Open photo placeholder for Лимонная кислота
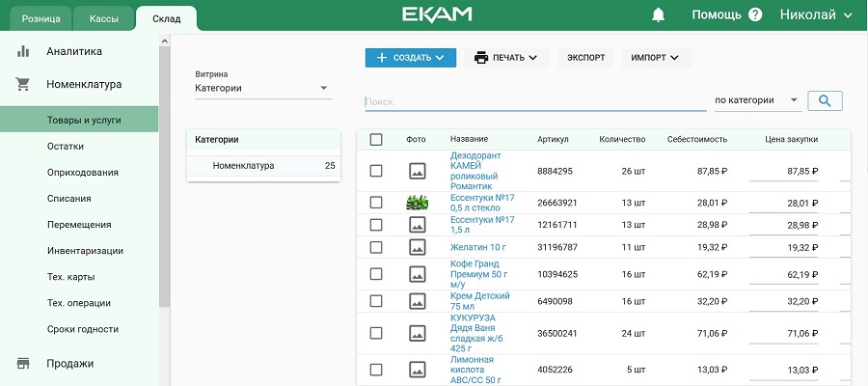 coord(417,370)
